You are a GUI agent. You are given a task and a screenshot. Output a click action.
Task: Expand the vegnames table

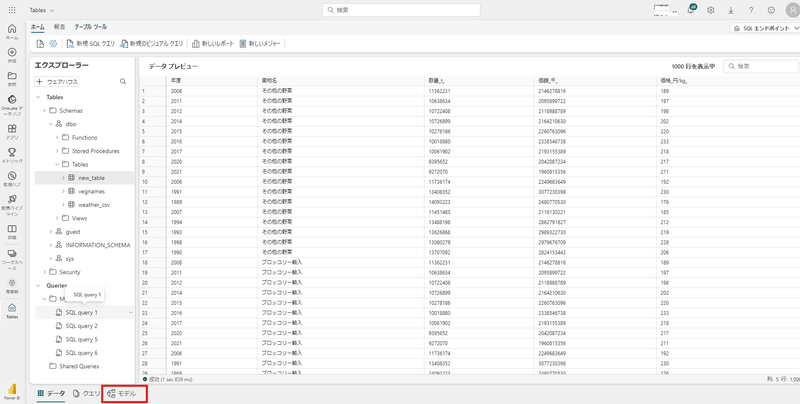coord(63,191)
